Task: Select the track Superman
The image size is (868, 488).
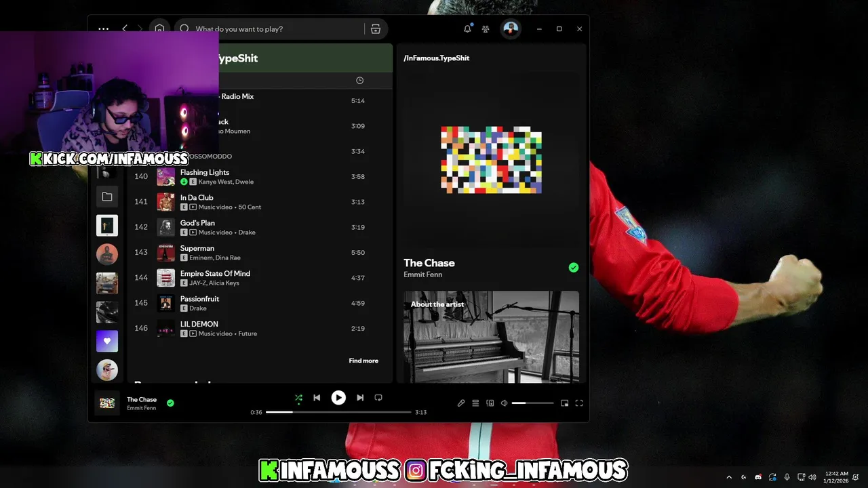Action: [197, 248]
